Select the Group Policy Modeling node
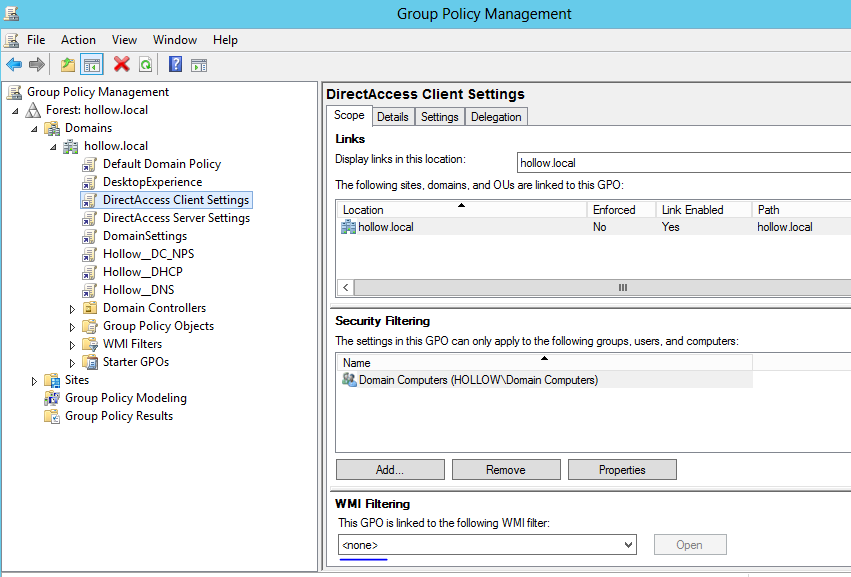 [125, 398]
